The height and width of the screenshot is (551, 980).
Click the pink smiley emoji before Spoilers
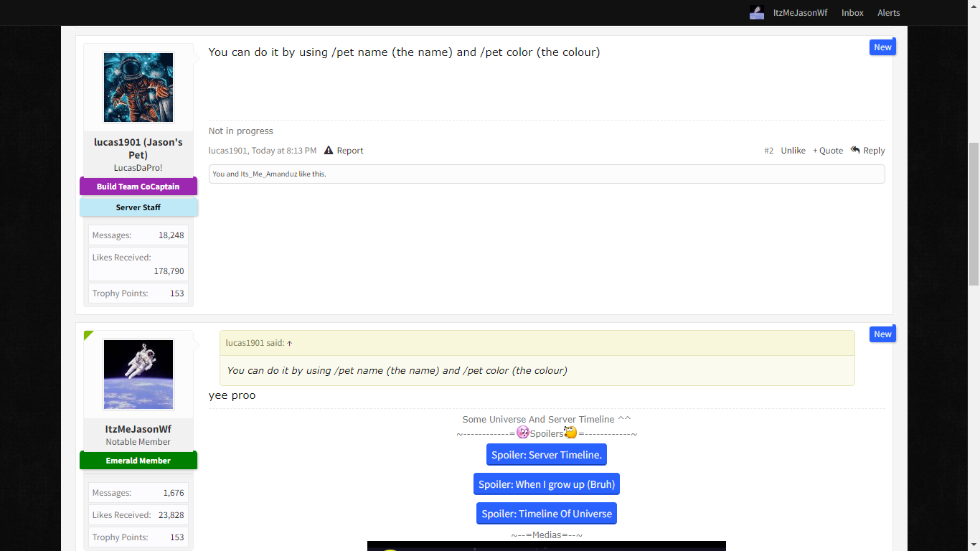click(x=523, y=433)
